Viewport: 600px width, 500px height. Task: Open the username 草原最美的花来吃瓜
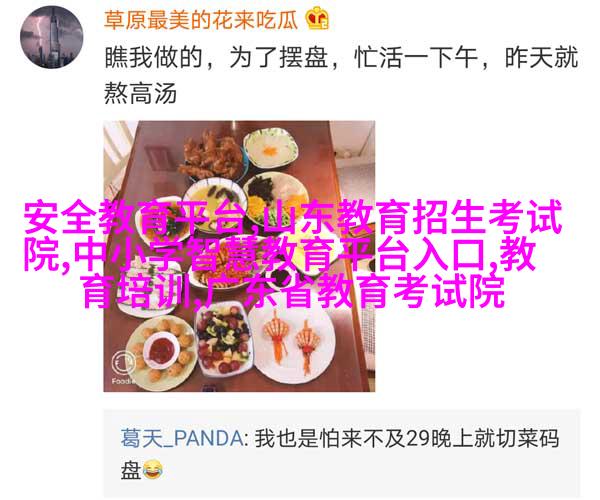pos(201,19)
